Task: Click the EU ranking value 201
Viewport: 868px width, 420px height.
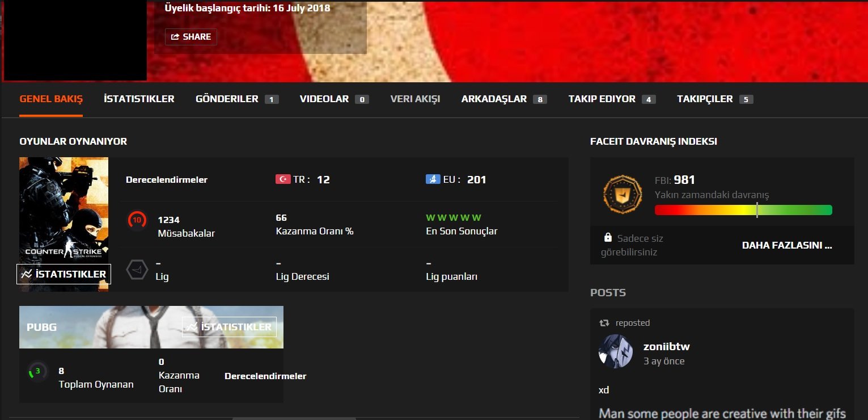Action: point(477,179)
